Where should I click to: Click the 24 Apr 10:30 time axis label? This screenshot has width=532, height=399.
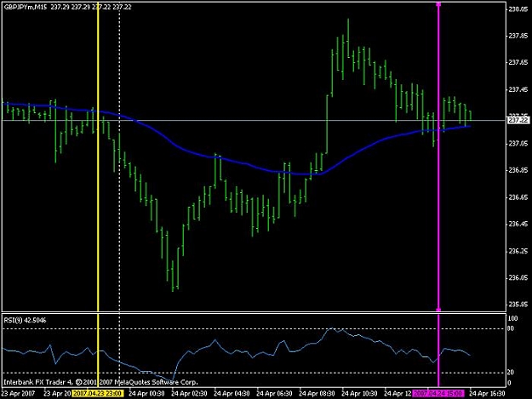tap(359, 394)
